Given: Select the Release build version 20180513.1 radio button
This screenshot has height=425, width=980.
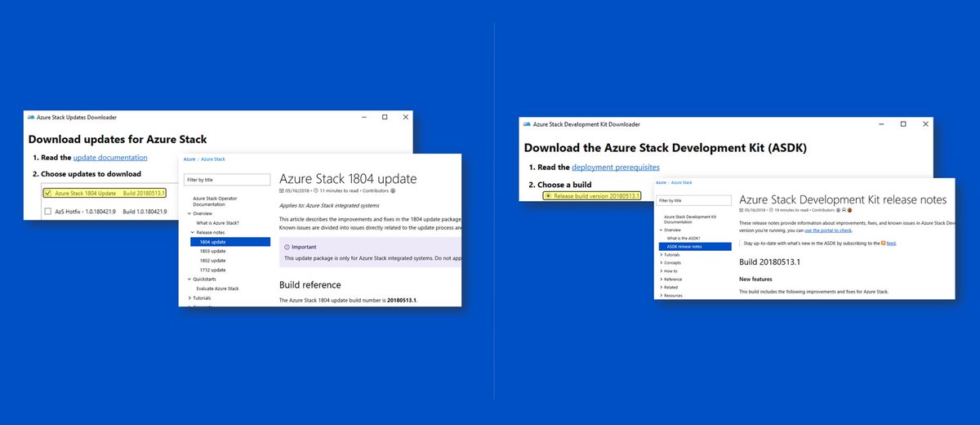Looking at the screenshot, I should click(x=548, y=196).
